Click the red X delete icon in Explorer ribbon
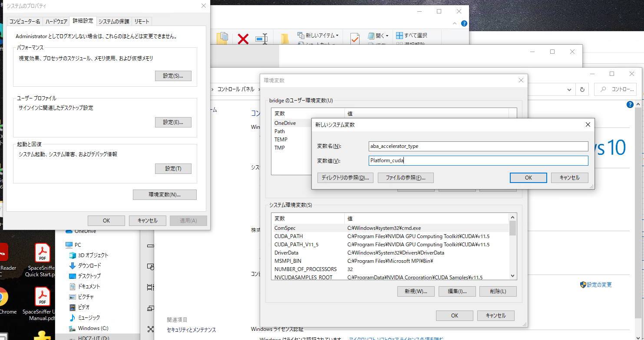644x340 pixels. click(243, 39)
